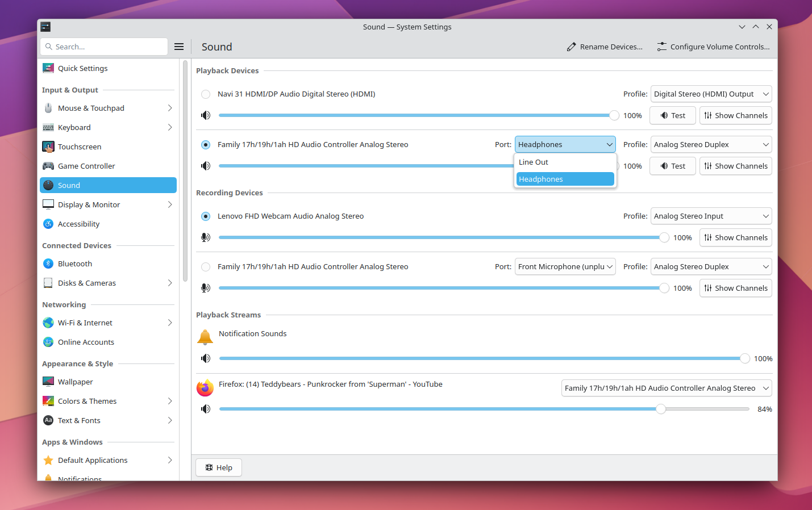
Task: Click the settings Search field
Action: click(x=104, y=47)
